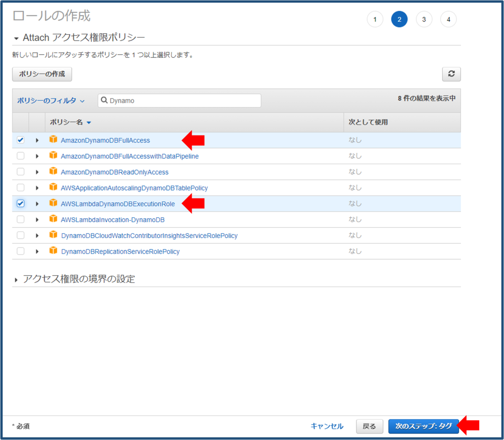Image resolution: width=504 pixels, height=440 pixels.
Task: Click the box icon beside AWSLambdaDynamoDBExecutionRole
Action: coord(53,203)
